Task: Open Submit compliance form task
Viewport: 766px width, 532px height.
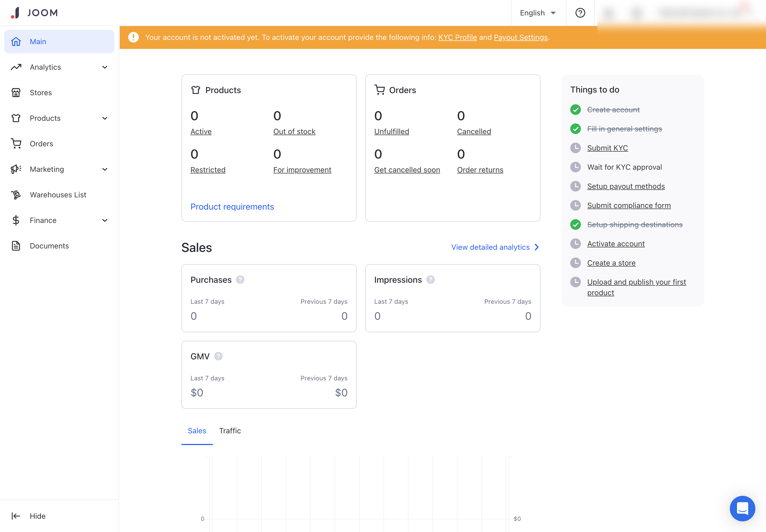Action: click(x=629, y=205)
